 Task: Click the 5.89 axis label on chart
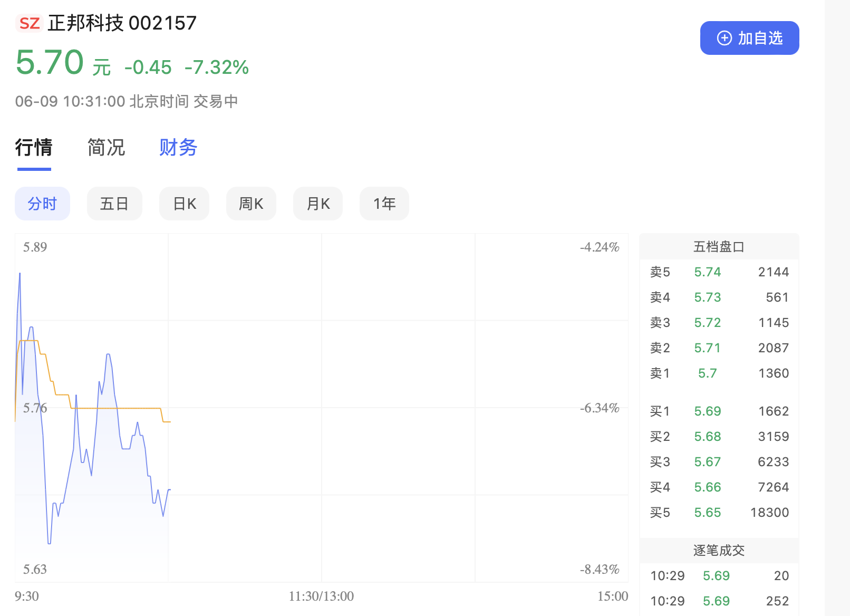point(35,247)
